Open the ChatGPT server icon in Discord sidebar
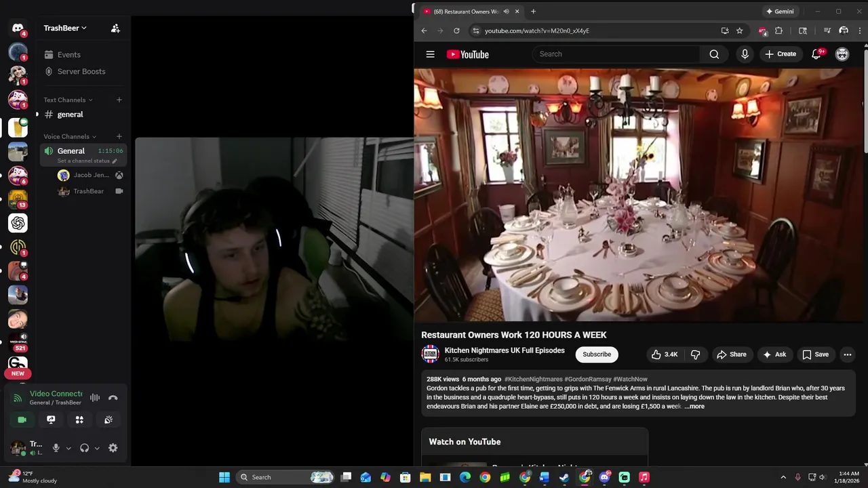The image size is (868, 488). pyautogui.click(x=18, y=222)
